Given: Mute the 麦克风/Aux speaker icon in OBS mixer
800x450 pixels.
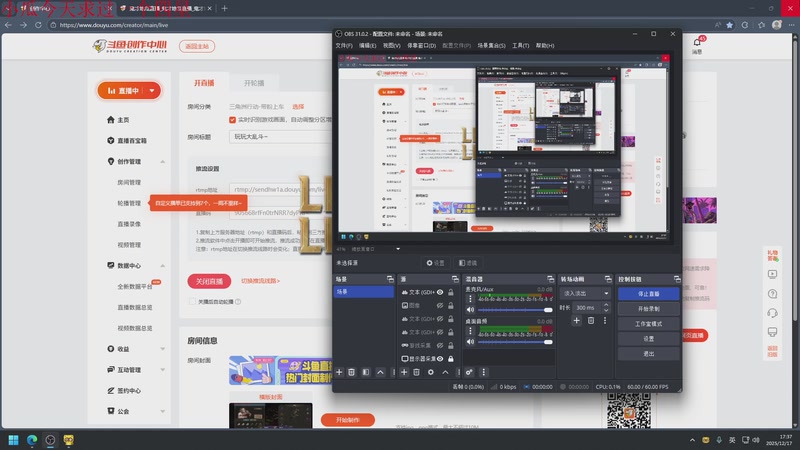Looking at the screenshot, I should click(470, 310).
